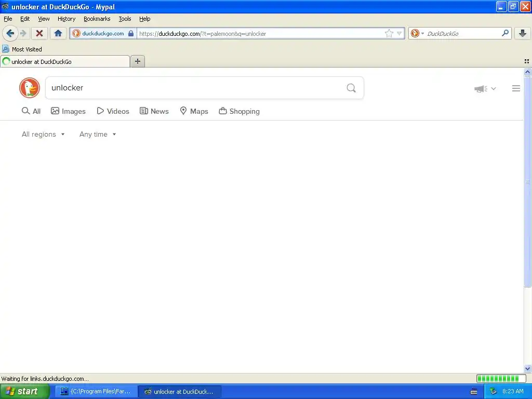Click the tab groups grid icon
This screenshot has width=532, height=399.
click(527, 61)
